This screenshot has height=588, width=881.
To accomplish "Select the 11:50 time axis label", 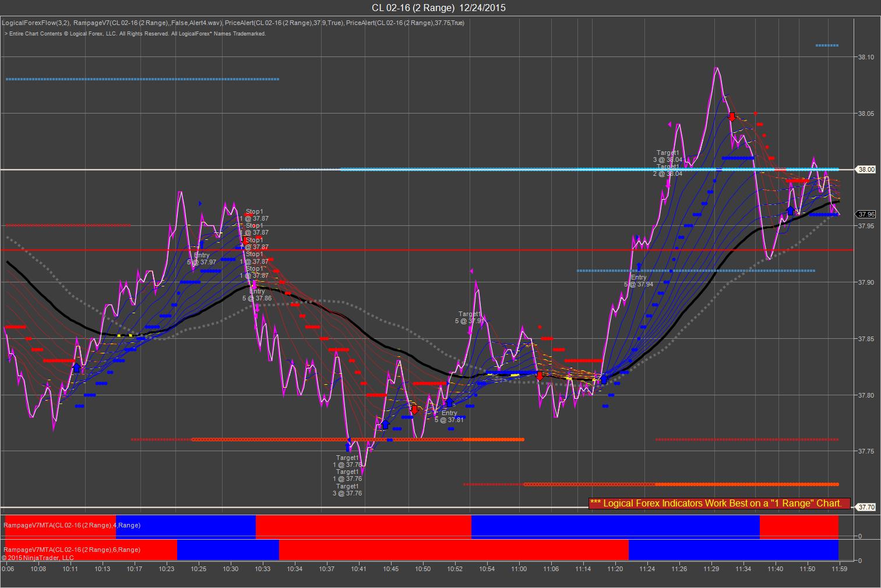I will tap(807, 569).
